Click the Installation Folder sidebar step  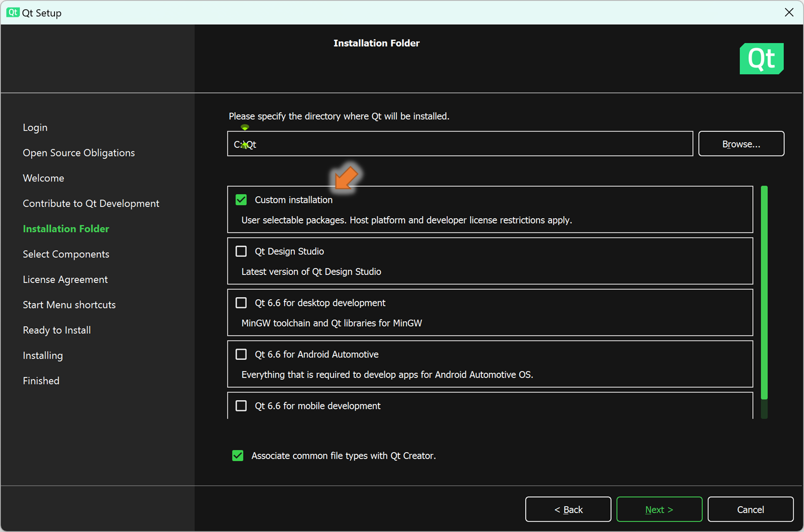tap(66, 229)
